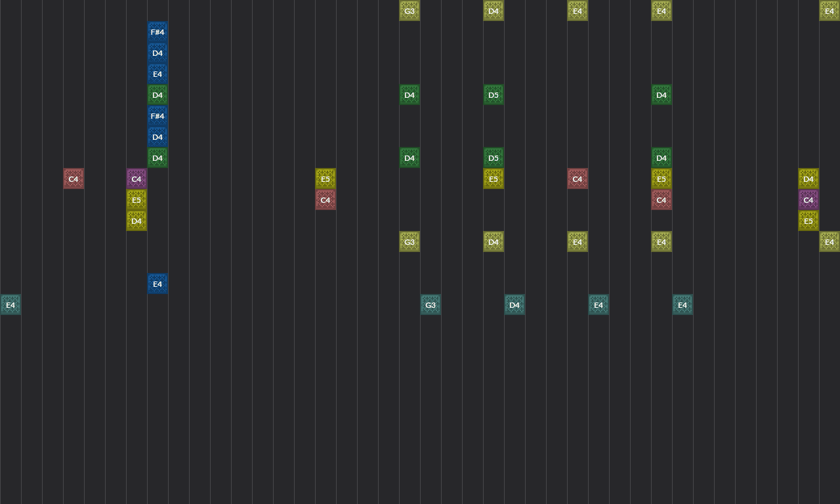Viewport: 840px width, 504px height.
Task: Select the teal D4 note block
Action: click(514, 304)
